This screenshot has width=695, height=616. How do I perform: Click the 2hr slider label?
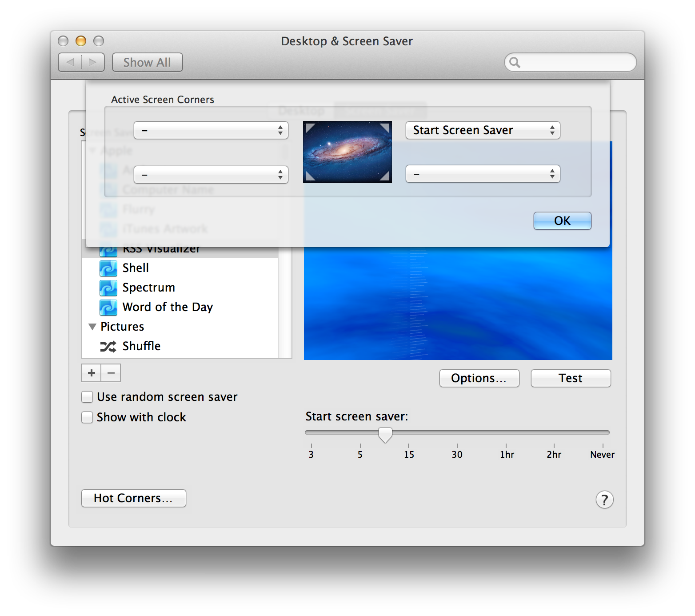tap(554, 455)
